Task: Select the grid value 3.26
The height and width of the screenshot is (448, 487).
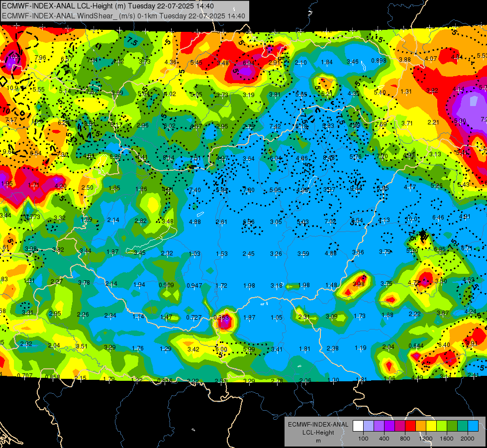Action: (x=276, y=254)
